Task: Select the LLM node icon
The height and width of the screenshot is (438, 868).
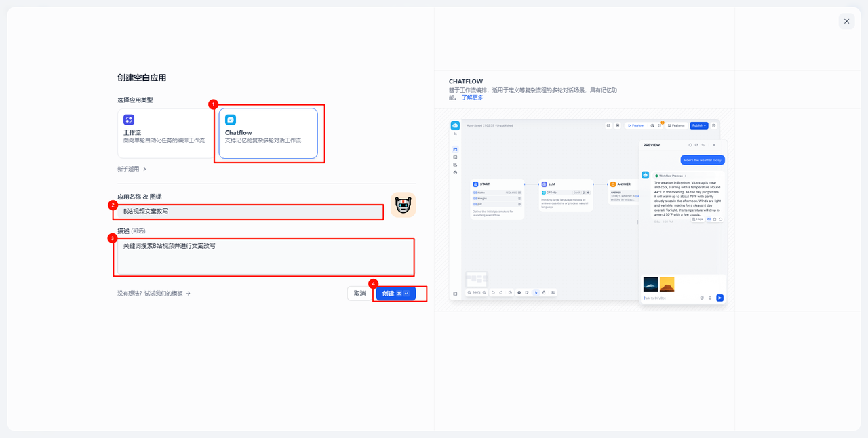Action: coord(544,184)
